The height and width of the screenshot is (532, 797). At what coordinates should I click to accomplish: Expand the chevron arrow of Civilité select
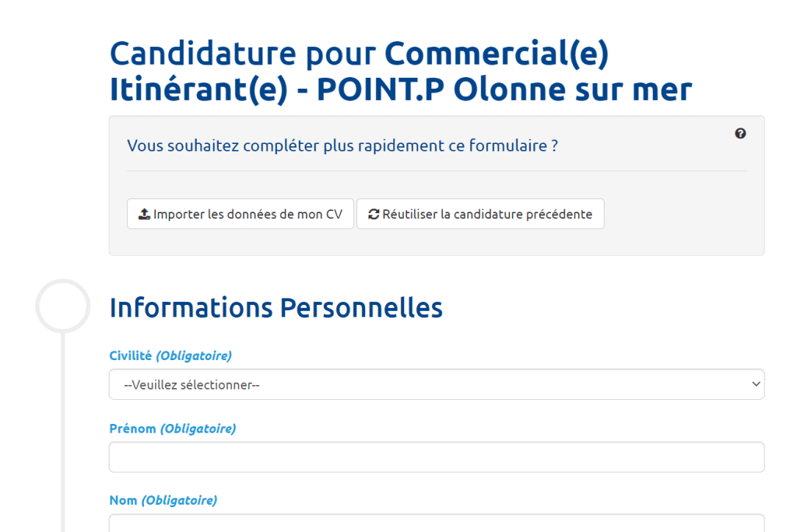(x=756, y=384)
